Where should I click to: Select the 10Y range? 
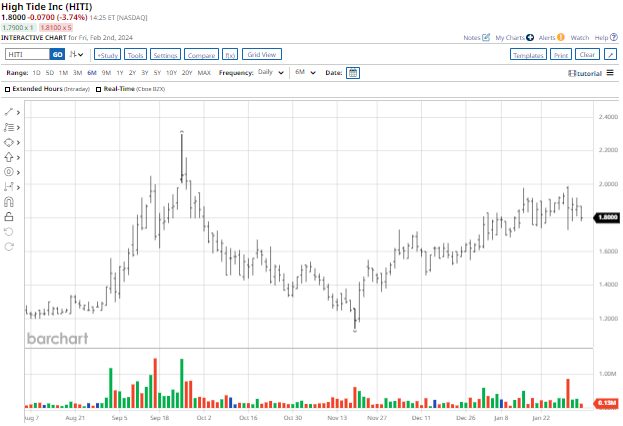(171, 73)
